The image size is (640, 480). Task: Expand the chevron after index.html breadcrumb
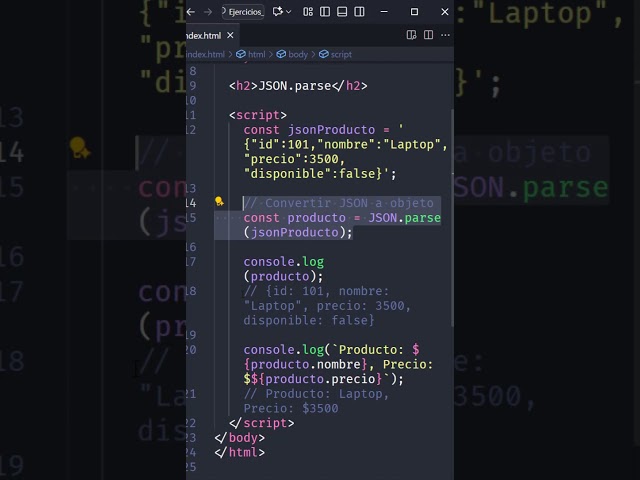tap(230, 54)
